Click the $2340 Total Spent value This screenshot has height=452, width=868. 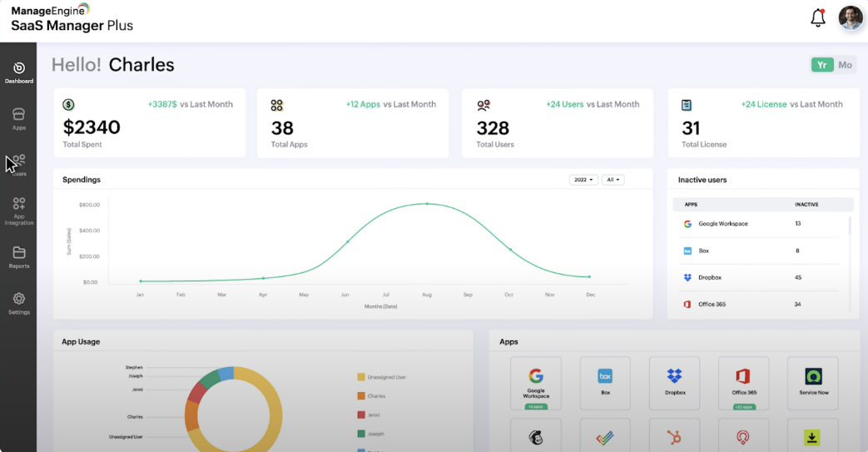click(92, 127)
